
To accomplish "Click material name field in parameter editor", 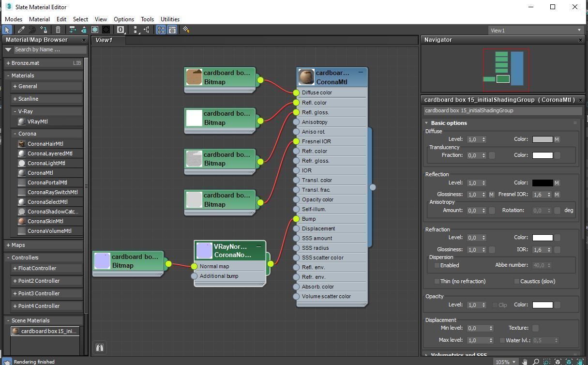I will tap(503, 110).
